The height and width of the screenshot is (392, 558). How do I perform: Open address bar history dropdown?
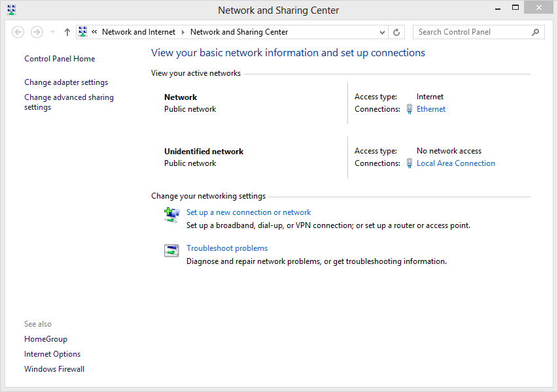click(382, 32)
